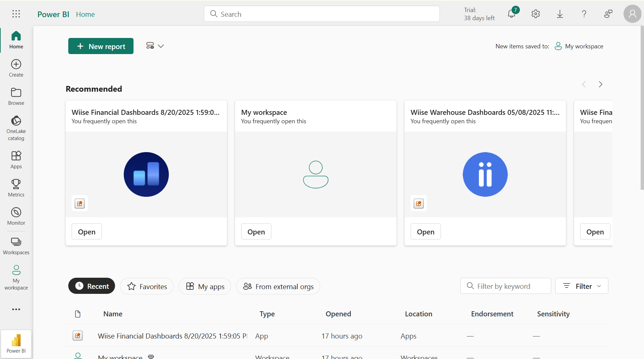Switch to Favorites tab
644x359 pixels.
click(x=147, y=286)
